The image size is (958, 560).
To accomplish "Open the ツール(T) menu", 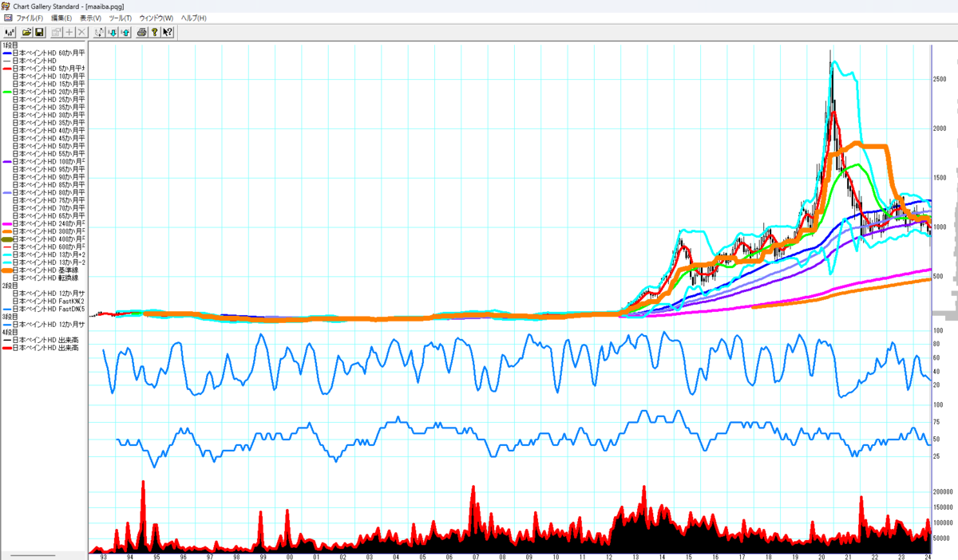I will (x=121, y=18).
